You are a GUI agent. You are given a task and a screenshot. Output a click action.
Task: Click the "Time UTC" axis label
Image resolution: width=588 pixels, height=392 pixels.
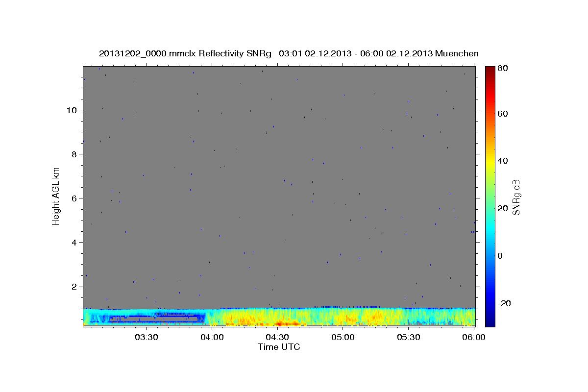(x=279, y=347)
